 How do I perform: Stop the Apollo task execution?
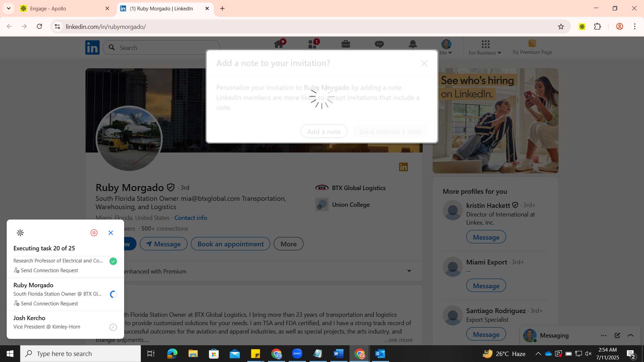coord(94,233)
